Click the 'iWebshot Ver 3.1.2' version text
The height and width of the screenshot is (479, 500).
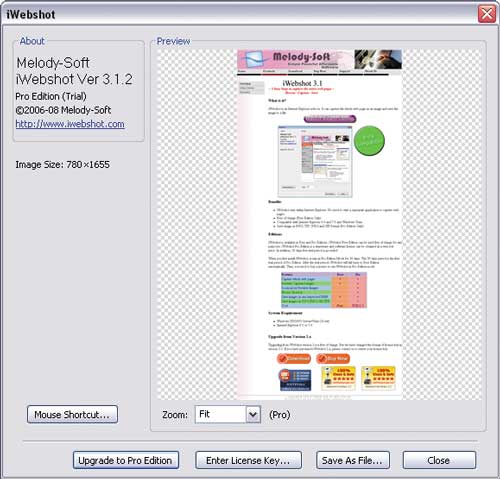(x=74, y=79)
